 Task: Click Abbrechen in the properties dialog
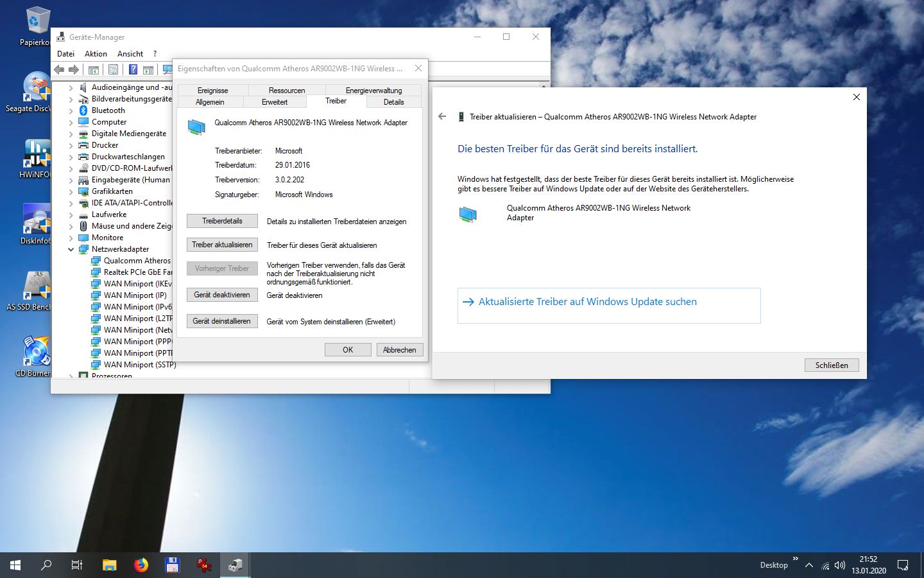[400, 350]
